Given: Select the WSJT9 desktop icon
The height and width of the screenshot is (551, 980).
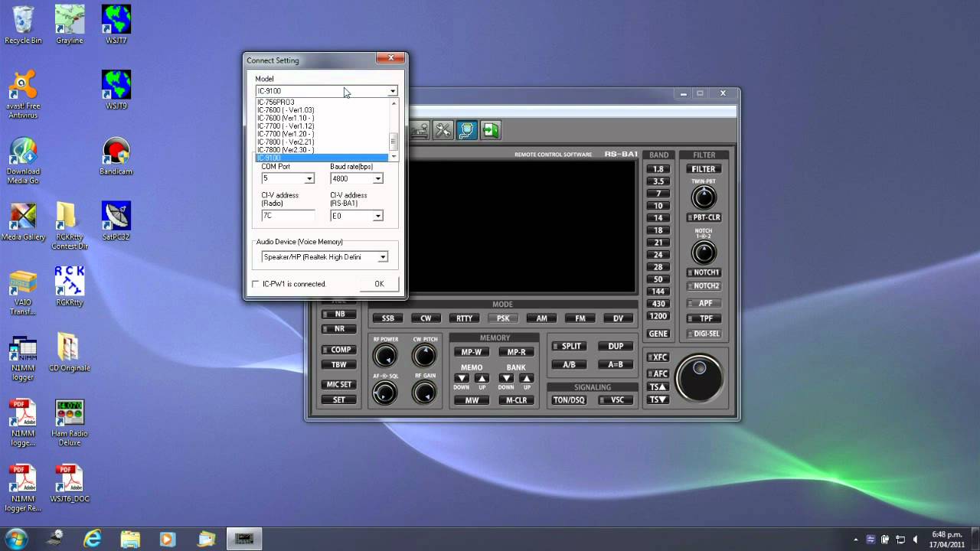Looking at the screenshot, I should click(x=116, y=90).
